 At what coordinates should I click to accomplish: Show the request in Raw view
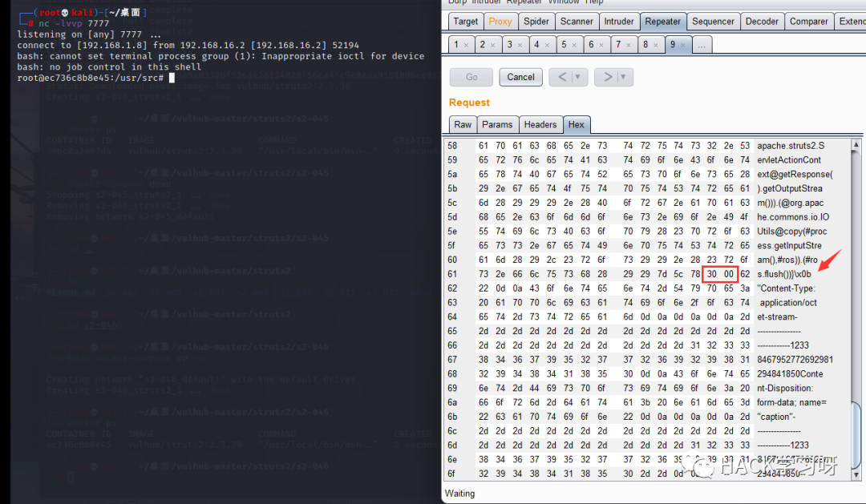click(x=463, y=125)
